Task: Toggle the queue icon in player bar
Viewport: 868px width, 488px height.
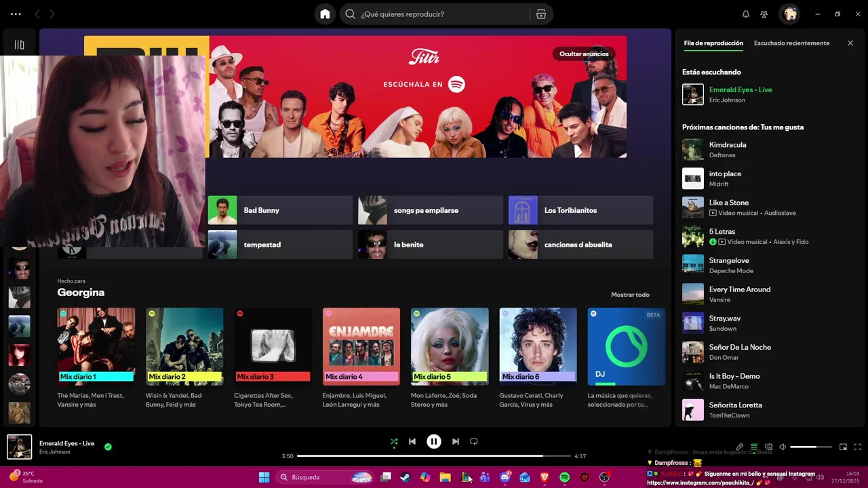Action: pos(754,447)
